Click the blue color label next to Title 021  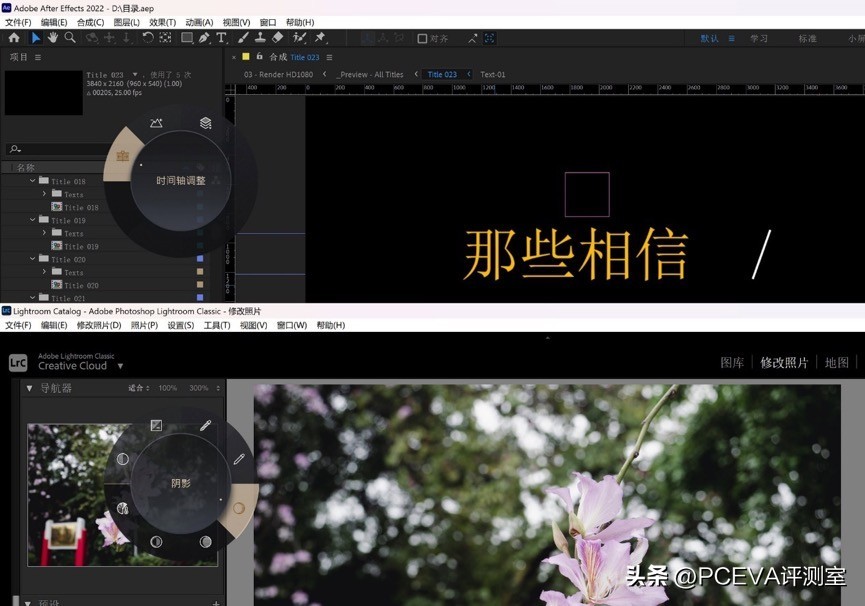(199, 297)
